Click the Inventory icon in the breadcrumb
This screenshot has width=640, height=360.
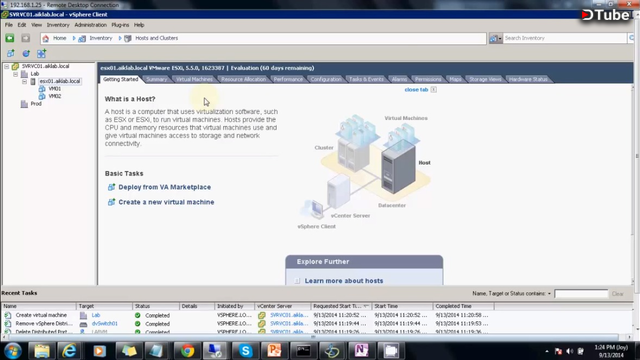click(82, 38)
